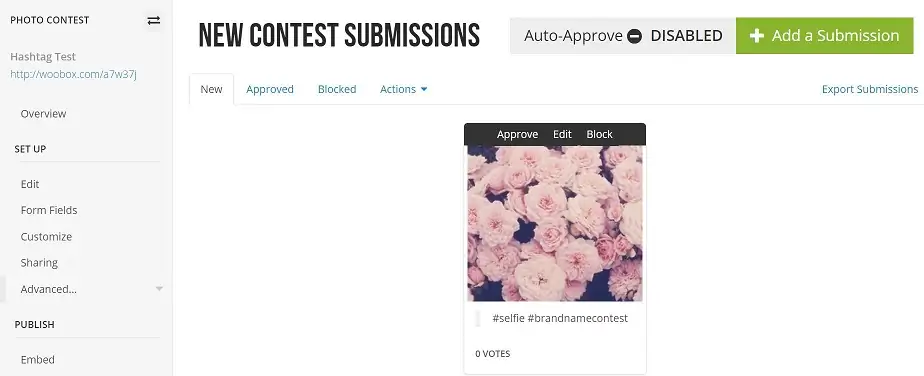Image resolution: width=924 pixels, height=376 pixels.
Task: Click Approve on the flower submission
Action: coord(517,134)
